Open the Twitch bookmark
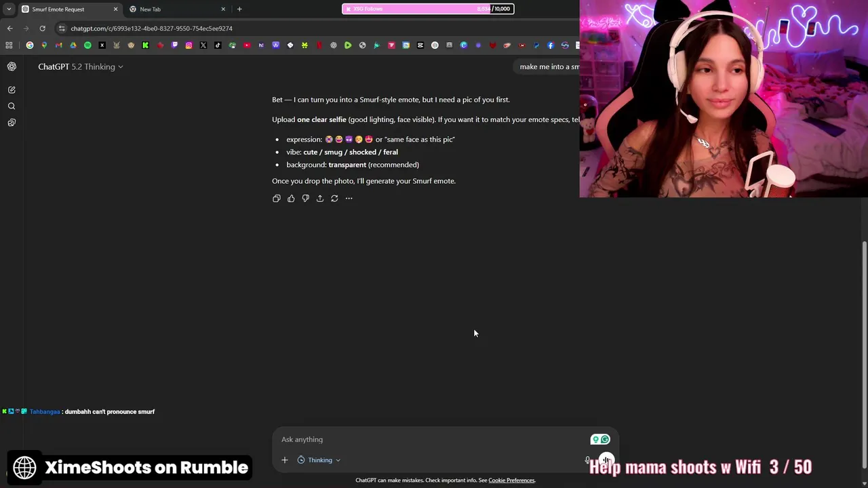This screenshot has width=868, height=488. (x=174, y=45)
